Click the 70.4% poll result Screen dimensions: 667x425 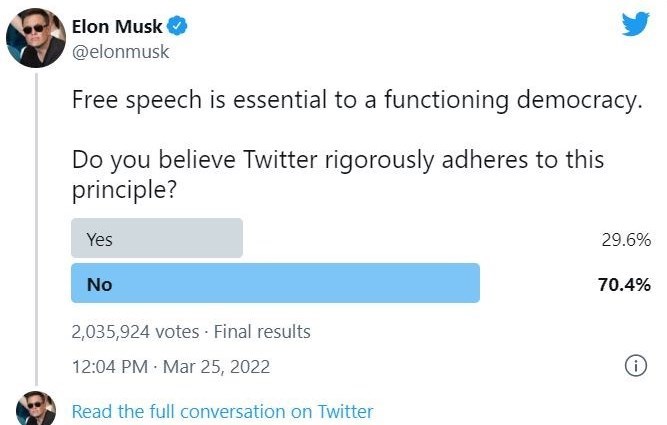[624, 284]
